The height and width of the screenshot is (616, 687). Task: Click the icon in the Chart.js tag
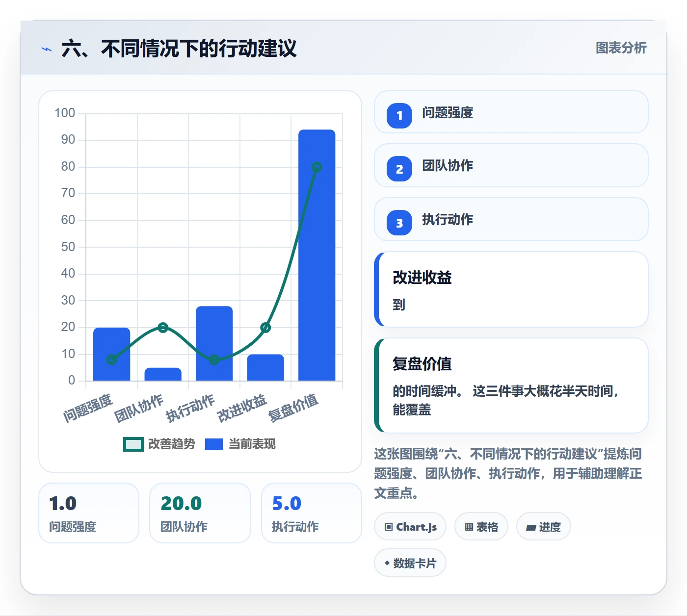(389, 527)
